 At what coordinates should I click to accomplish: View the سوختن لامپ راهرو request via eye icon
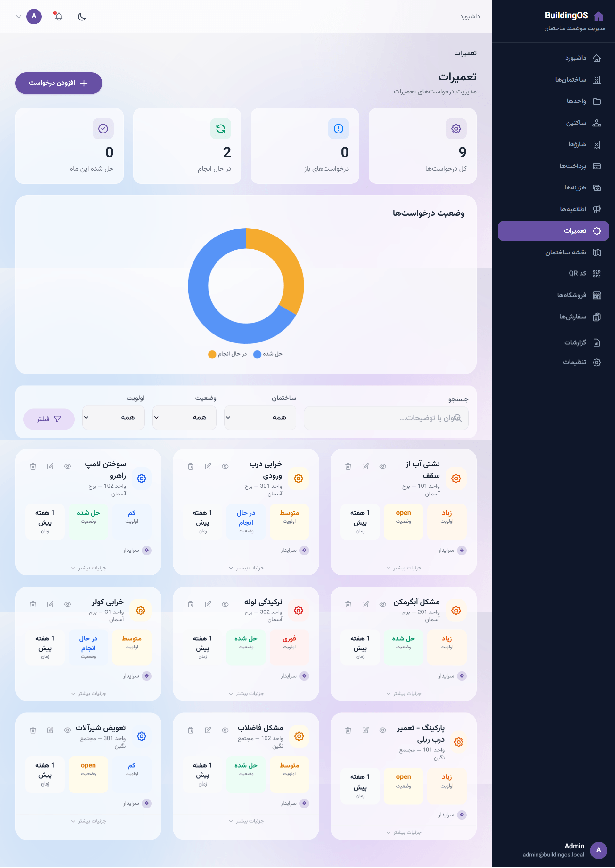(x=67, y=467)
